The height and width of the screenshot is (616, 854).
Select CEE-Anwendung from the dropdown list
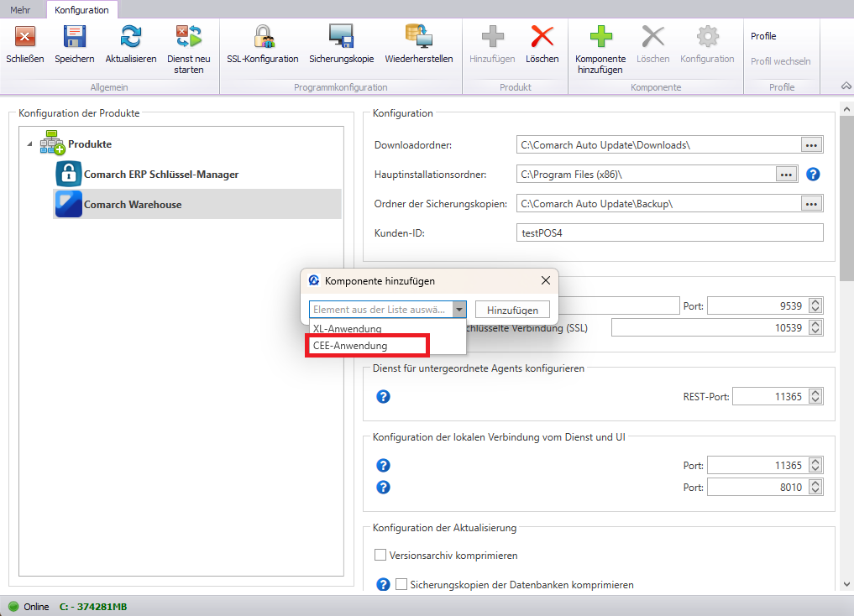pos(387,346)
